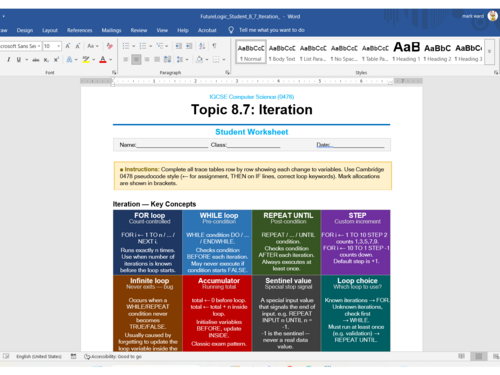Image resolution: width=500 pixels, height=375 pixels.
Task: Apply the Heading 1 style
Action: tap(406, 52)
